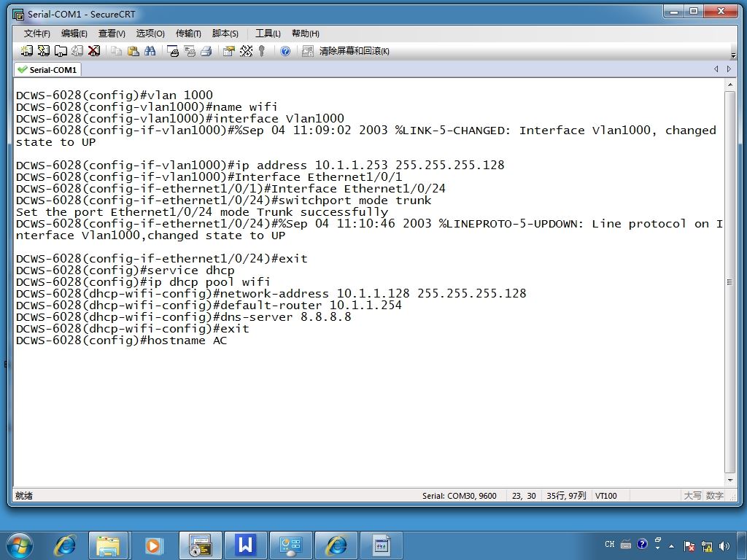The height and width of the screenshot is (560, 747).
Task: Click the CH language indicator
Action: coord(610,544)
